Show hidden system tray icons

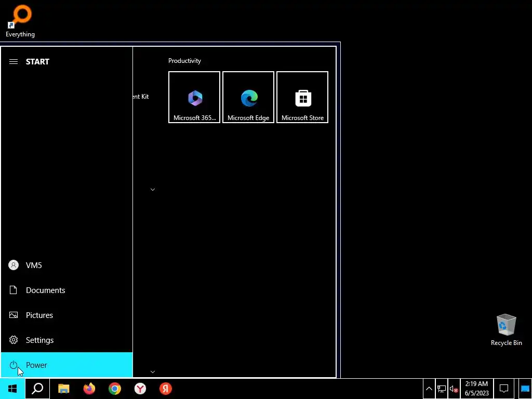(429, 389)
